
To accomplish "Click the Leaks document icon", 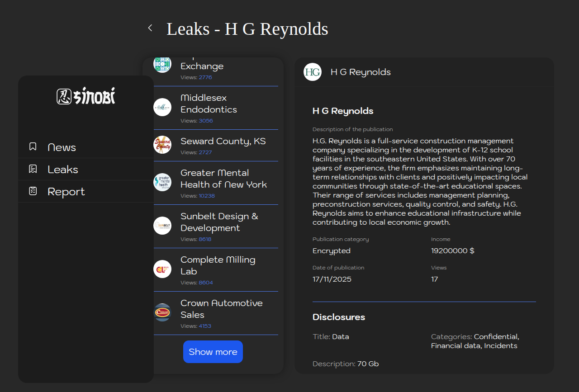I will pyautogui.click(x=33, y=169).
